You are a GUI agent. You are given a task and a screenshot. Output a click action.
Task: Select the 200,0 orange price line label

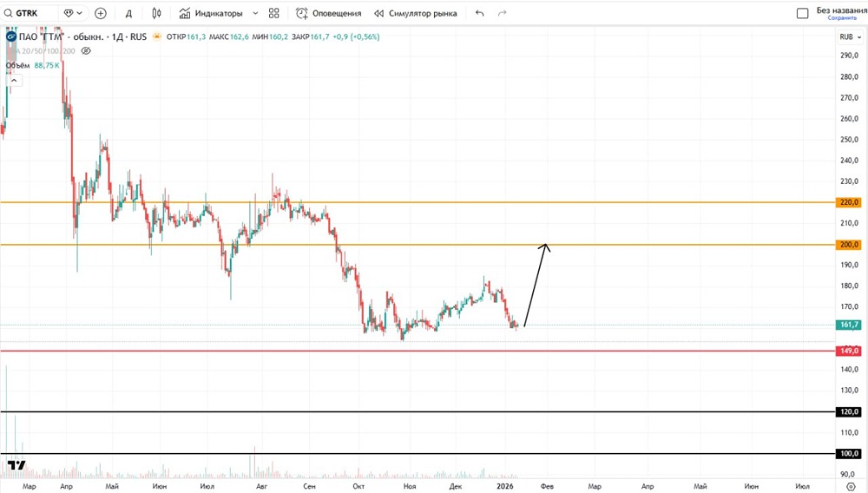point(849,245)
